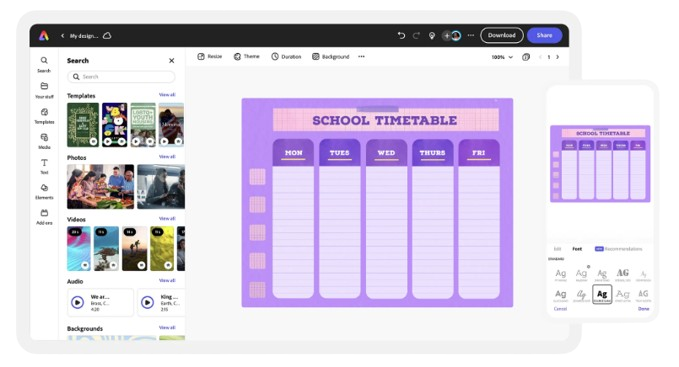Open the Duration toolbar option
Viewport: 679px width, 367px height.
pos(286,57)
